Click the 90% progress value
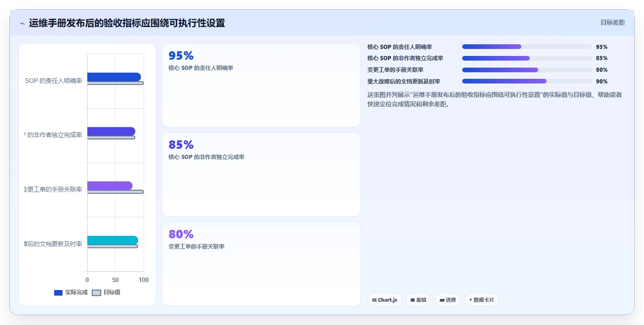Screen dimensions: 644x325 pyautogui.click(x=602, y=82)
